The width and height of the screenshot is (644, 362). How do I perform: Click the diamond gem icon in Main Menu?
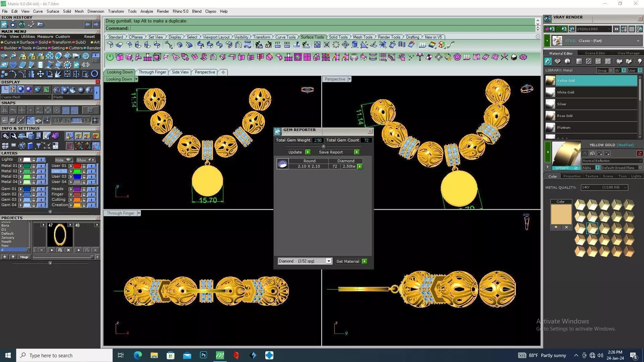13,65
